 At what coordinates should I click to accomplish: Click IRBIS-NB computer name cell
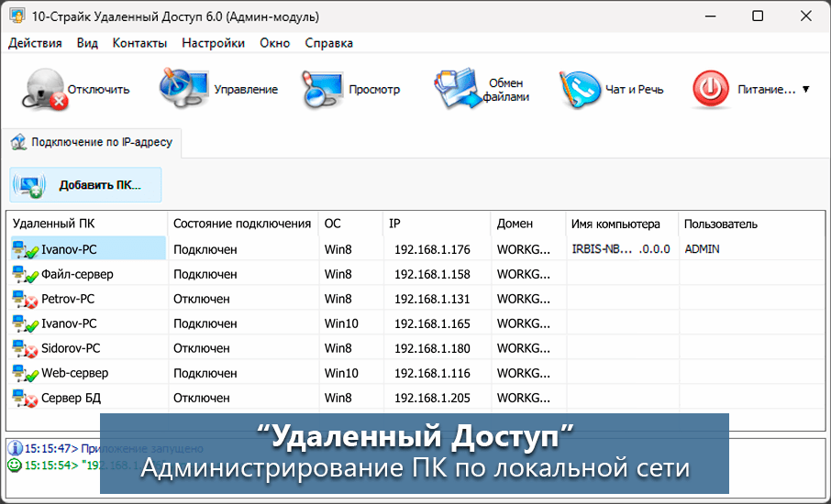[621, 249]
